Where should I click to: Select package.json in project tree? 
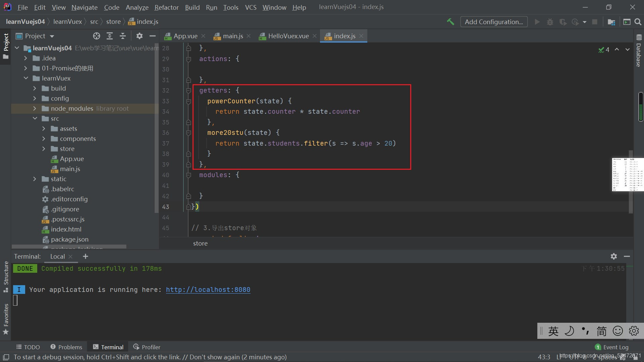(x=70, y=239)
